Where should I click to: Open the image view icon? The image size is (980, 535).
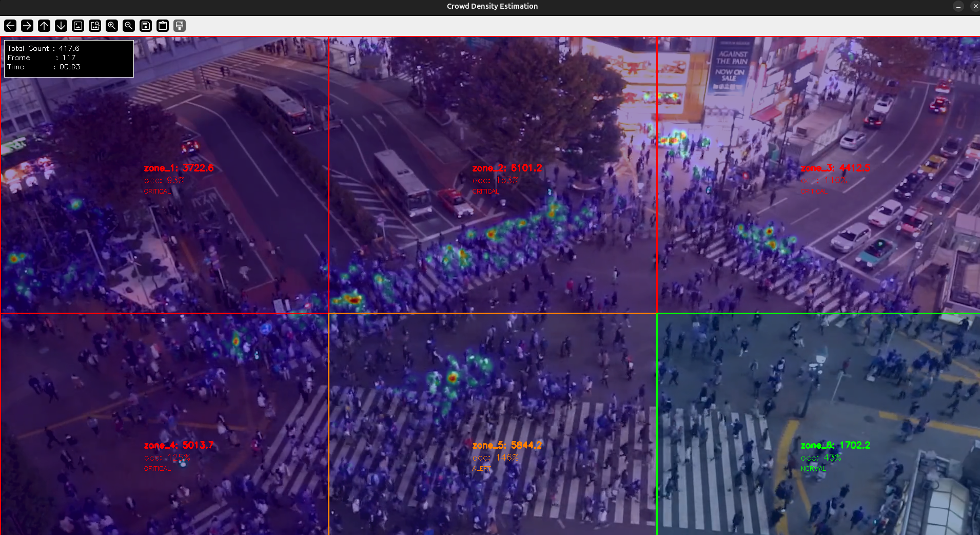[x=78, y=26]
